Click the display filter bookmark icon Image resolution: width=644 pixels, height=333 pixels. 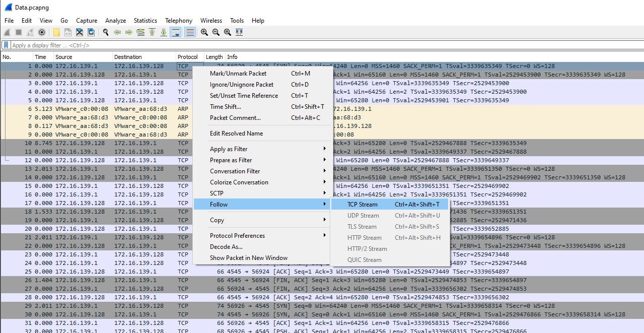pyautogui.click(x=6, y=45)
